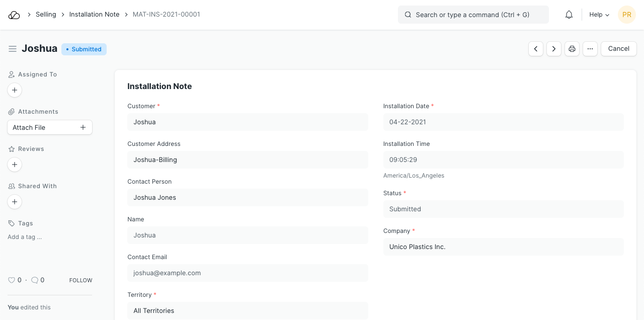Click the Attach File button
The image size is (644, 320).
[50, 127]
